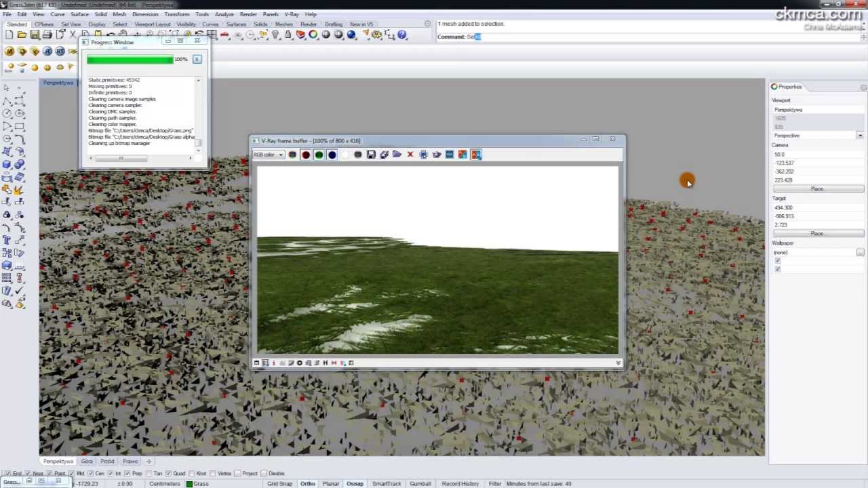The width and height of the screenshot is (868, 488).
Task: Click the color wheel Object Properties icon
Action: pos(313,35)
